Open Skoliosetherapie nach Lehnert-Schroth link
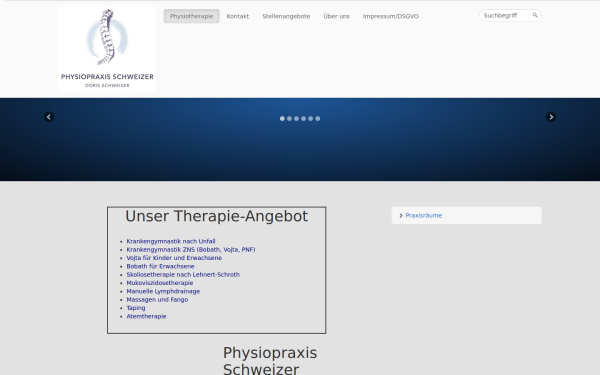 (x=183, y=274)
